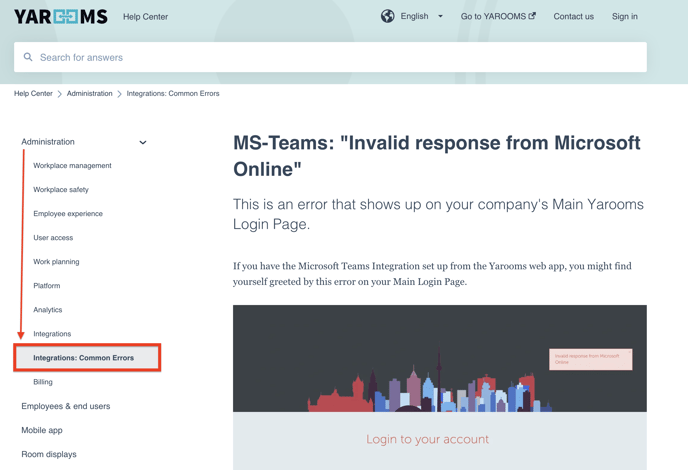
Task: Click the login page error screenshot
Action: pos(440,387)
